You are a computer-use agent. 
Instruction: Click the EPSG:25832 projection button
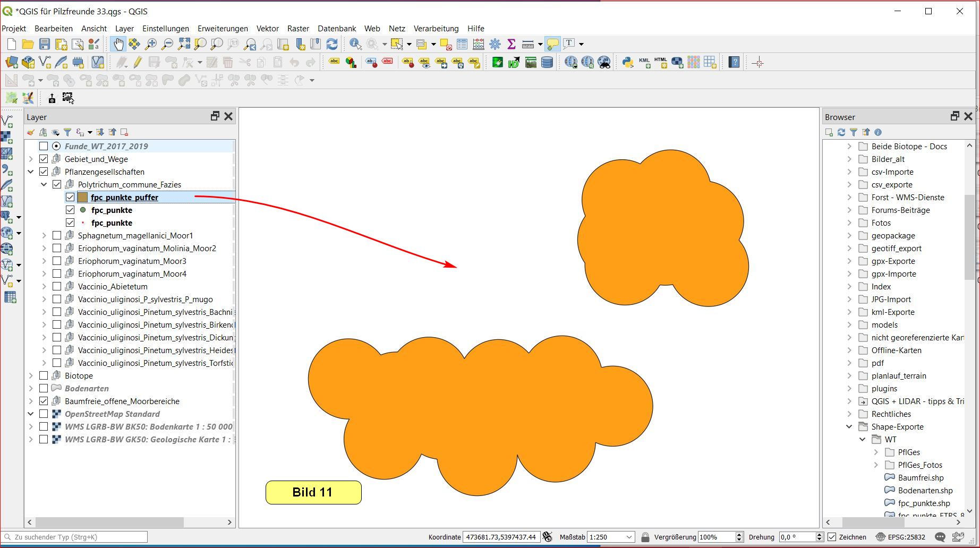901,537
